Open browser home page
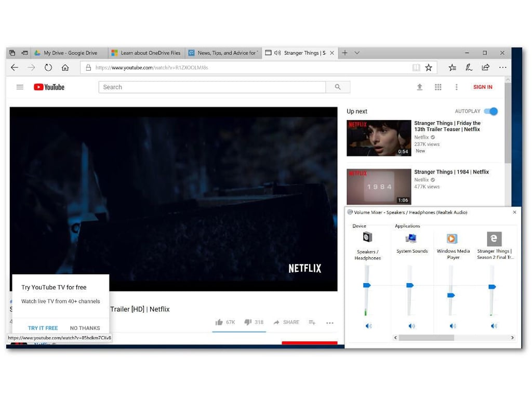This screenshot has width=532, height=396. coord(65,68)
